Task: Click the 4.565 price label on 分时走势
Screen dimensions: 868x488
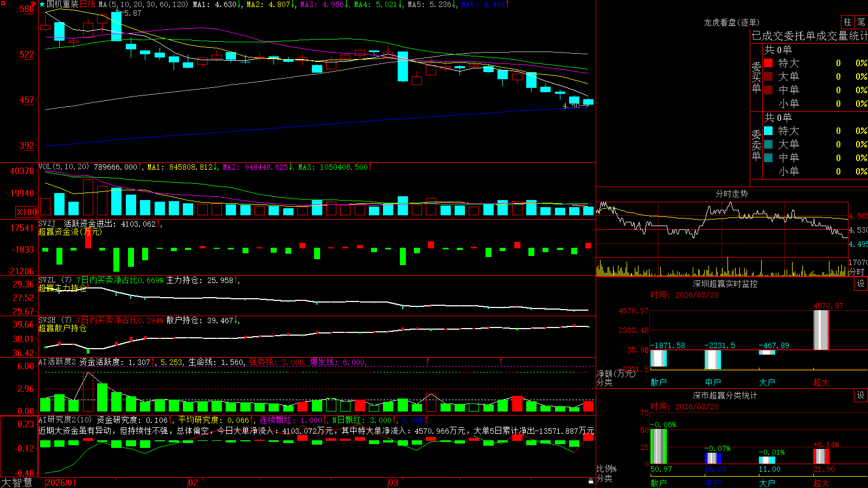Action: point(858,216)
